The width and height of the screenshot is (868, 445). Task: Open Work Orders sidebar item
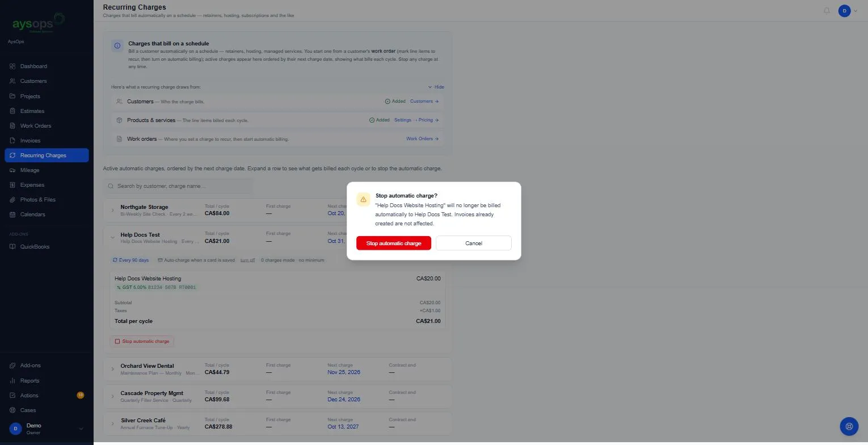[x=47, y=125]
